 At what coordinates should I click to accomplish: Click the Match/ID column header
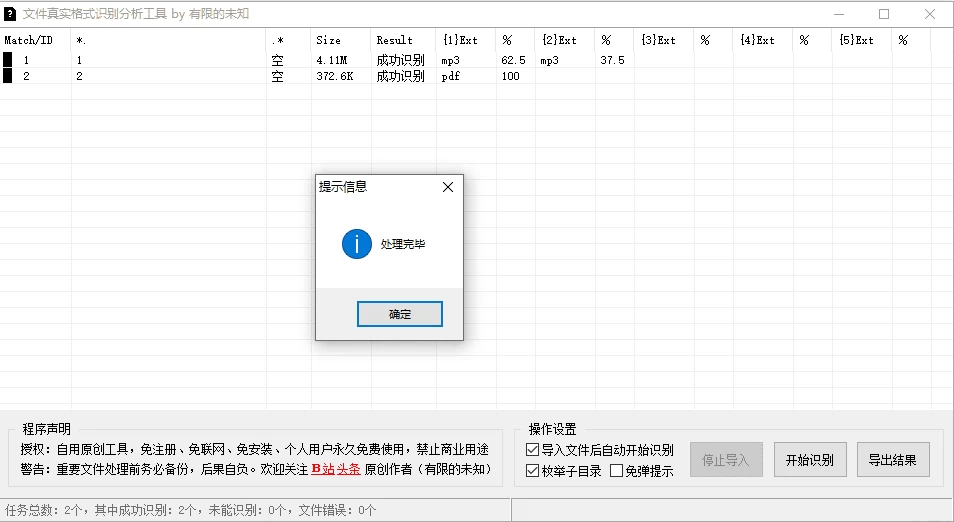click(30, 40)
